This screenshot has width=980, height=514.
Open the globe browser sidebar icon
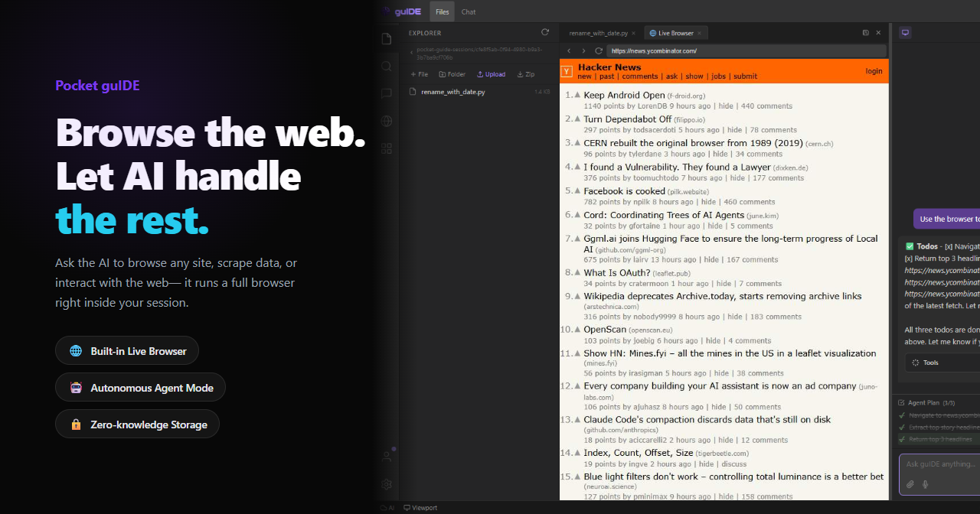[x=387, y=121]
